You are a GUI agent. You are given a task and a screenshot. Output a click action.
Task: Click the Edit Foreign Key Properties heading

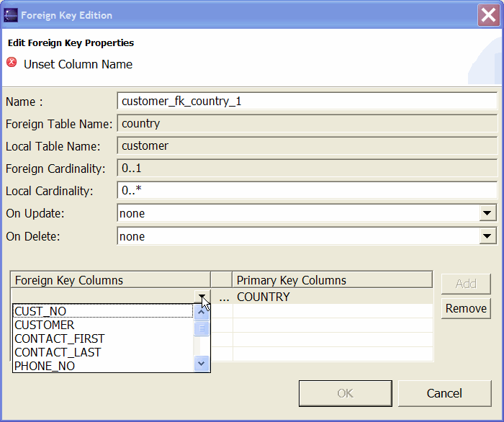[x=71, y=42]
